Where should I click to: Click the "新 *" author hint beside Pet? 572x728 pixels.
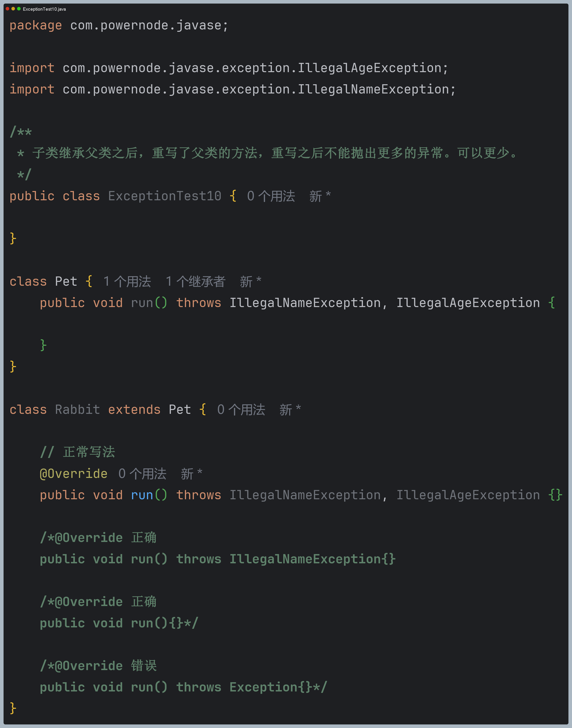point(251,282)
